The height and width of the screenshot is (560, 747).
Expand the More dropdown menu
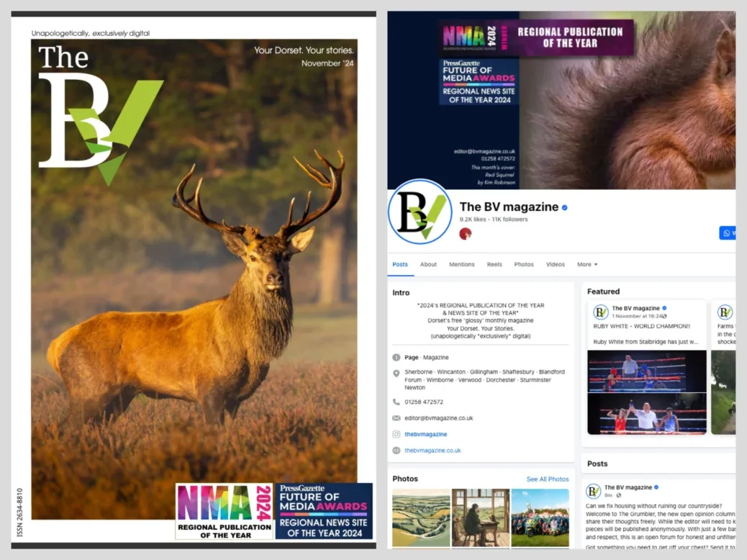587,264
